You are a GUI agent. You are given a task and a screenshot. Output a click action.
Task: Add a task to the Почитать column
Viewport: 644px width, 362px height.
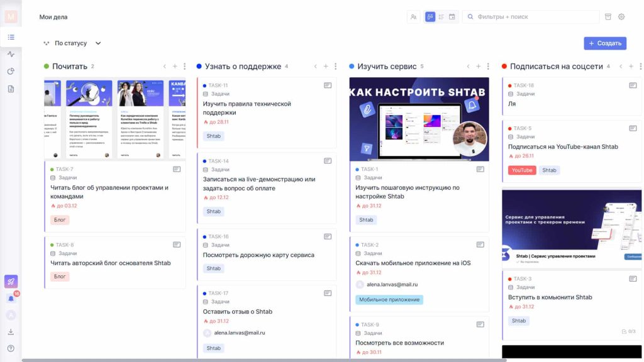(x=175, y=67)
